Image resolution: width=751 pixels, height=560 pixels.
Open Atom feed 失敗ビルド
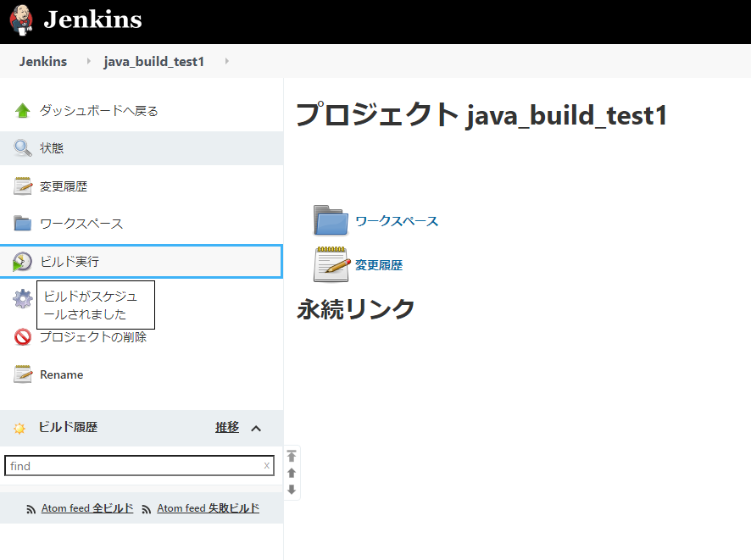tap(207, 507)
